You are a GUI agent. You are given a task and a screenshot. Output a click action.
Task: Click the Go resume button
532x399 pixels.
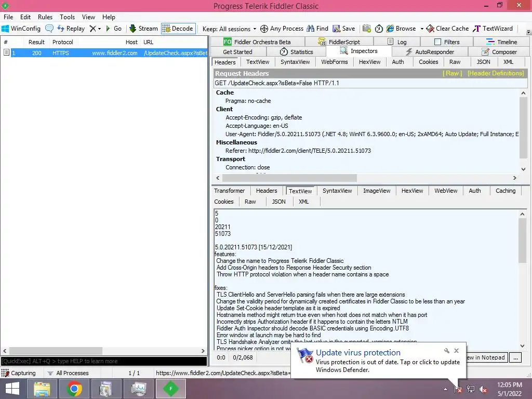click(x=114, y=29)
